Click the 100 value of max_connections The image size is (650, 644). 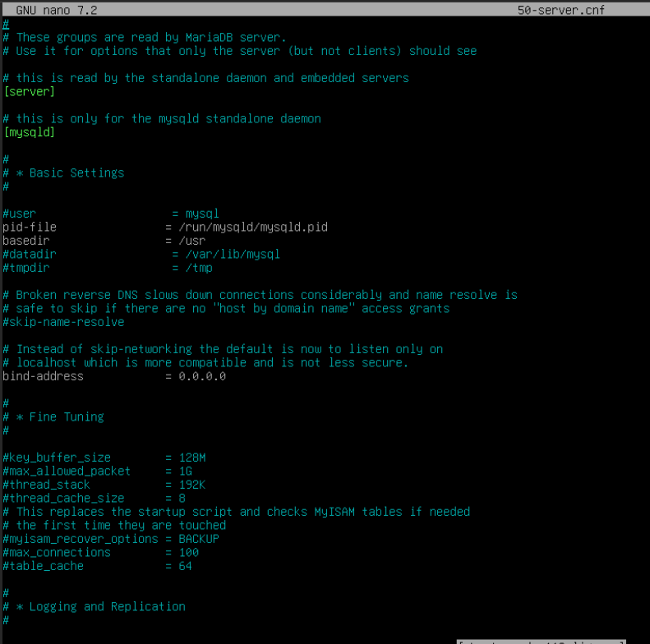pos(189,553)
